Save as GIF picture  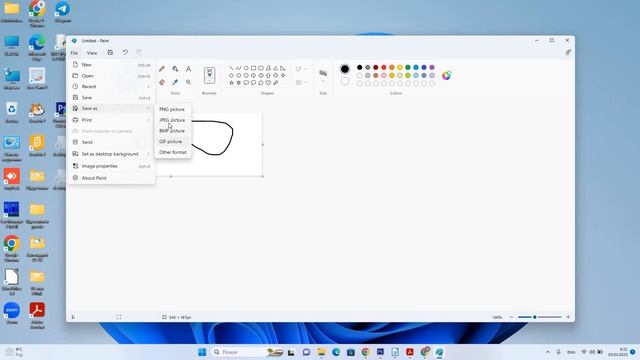[x=173, y=142]
